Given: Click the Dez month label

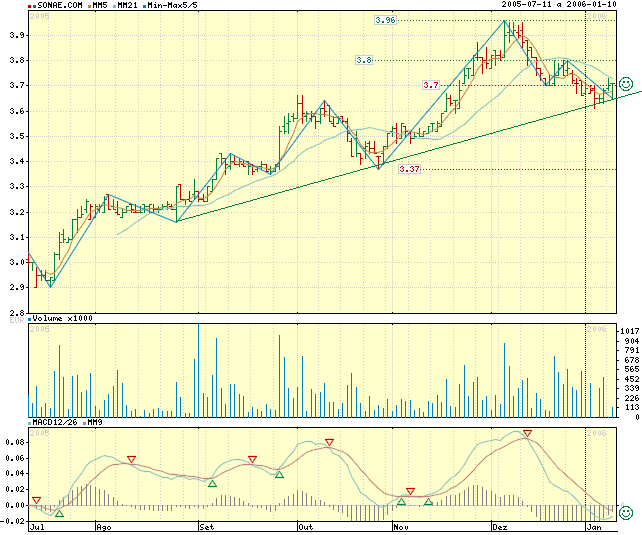Looking at the screenshot, I should (500, 527).
